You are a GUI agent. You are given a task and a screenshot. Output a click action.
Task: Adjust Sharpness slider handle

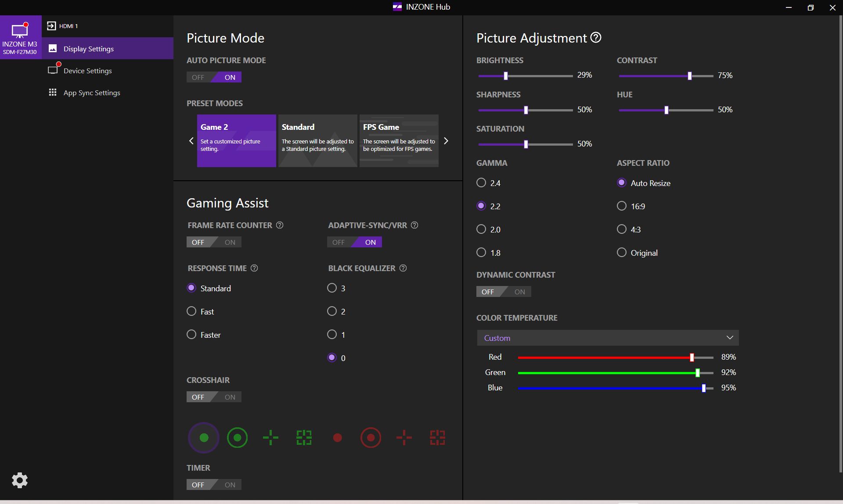click(x=526, y=110)
